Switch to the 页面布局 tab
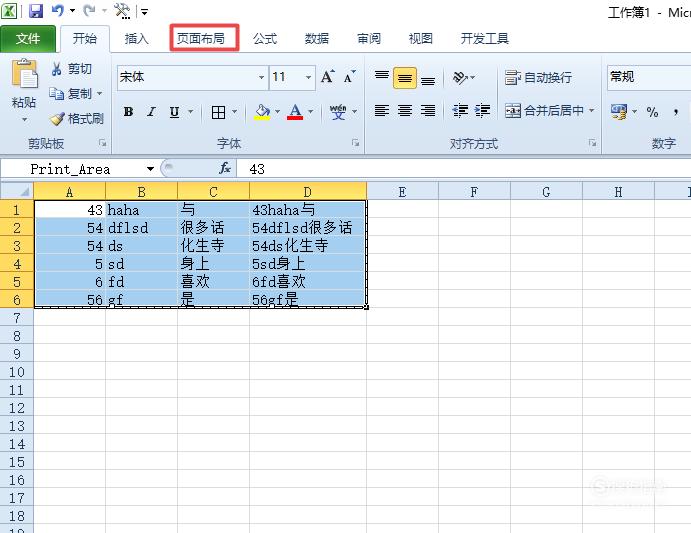691x533 pixels. [x=201, y=39]
